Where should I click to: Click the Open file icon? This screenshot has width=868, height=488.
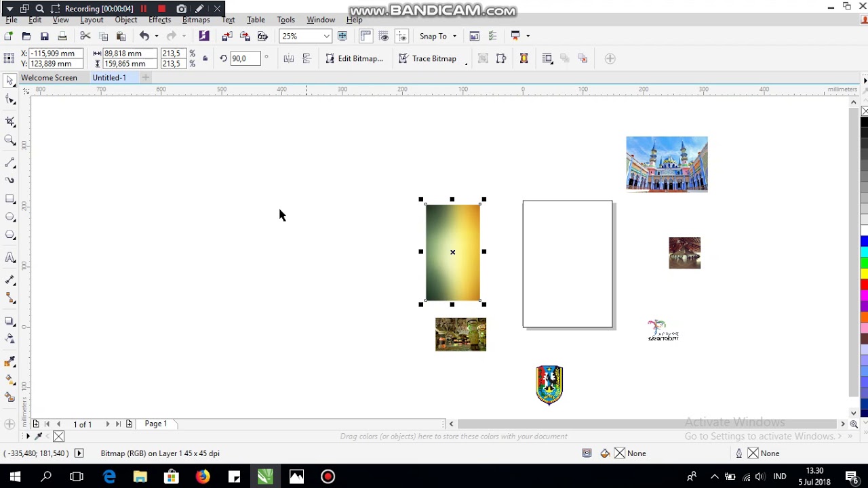tap(26, 36)
